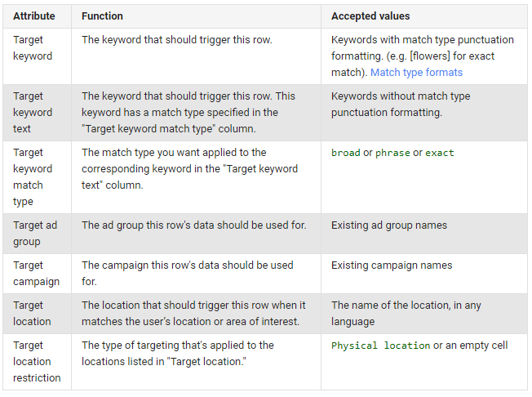Select the Target keyword text cell
This screenshot has height=397, width=532.
click(37, 113)
